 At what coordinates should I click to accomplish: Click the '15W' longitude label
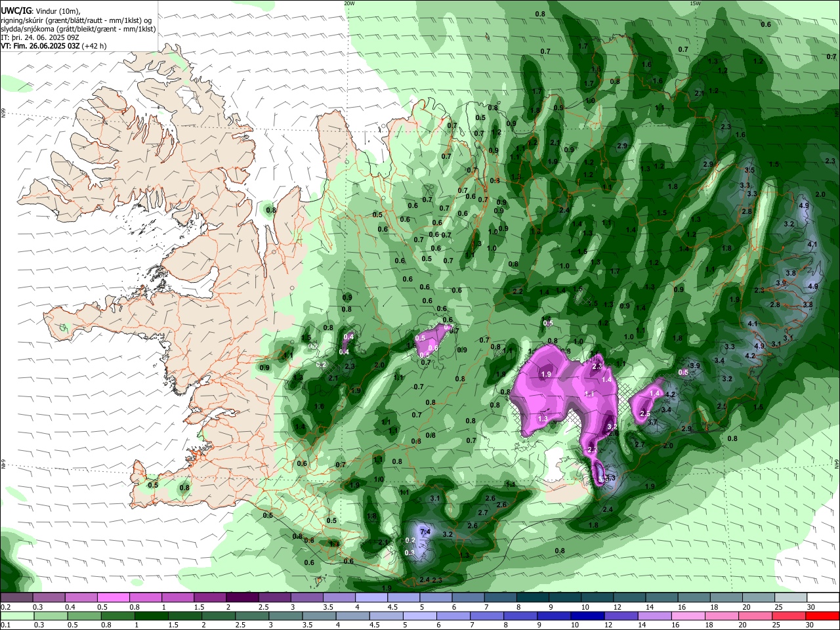coord(695,3)
